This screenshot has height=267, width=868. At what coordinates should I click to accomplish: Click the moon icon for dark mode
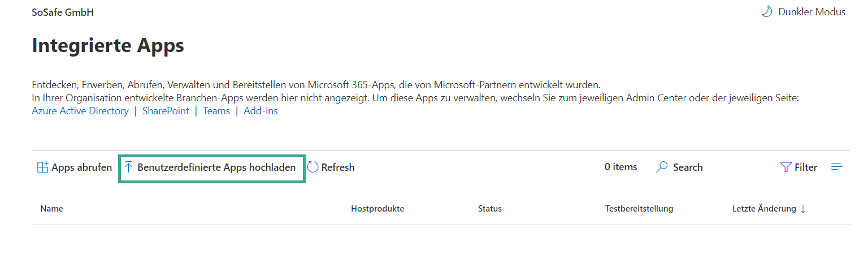[767, 12]
